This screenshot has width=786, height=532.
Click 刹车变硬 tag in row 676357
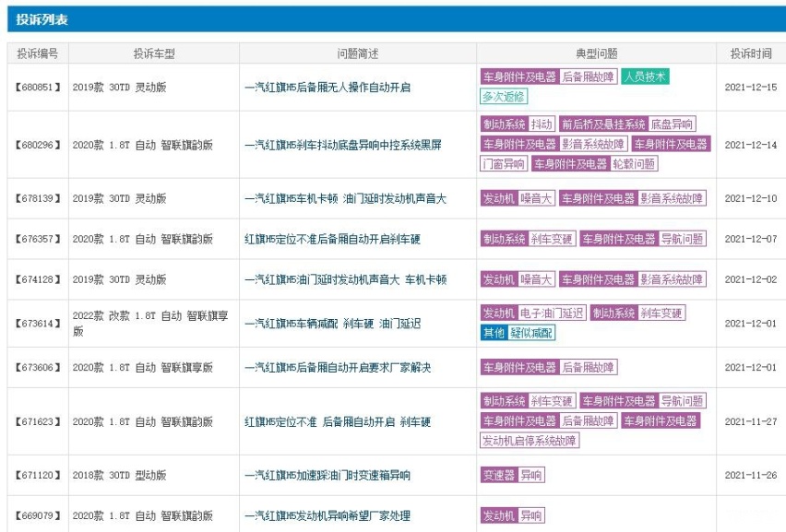552,240
